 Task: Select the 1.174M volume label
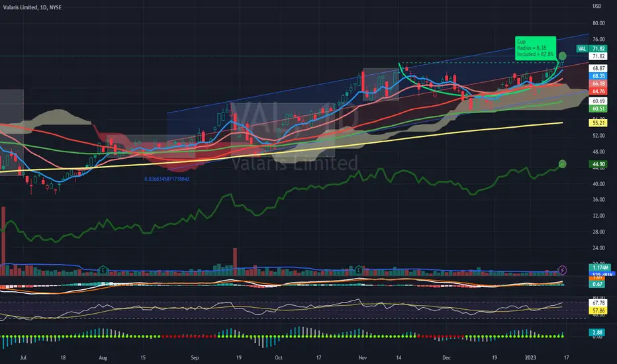point(600,267)
